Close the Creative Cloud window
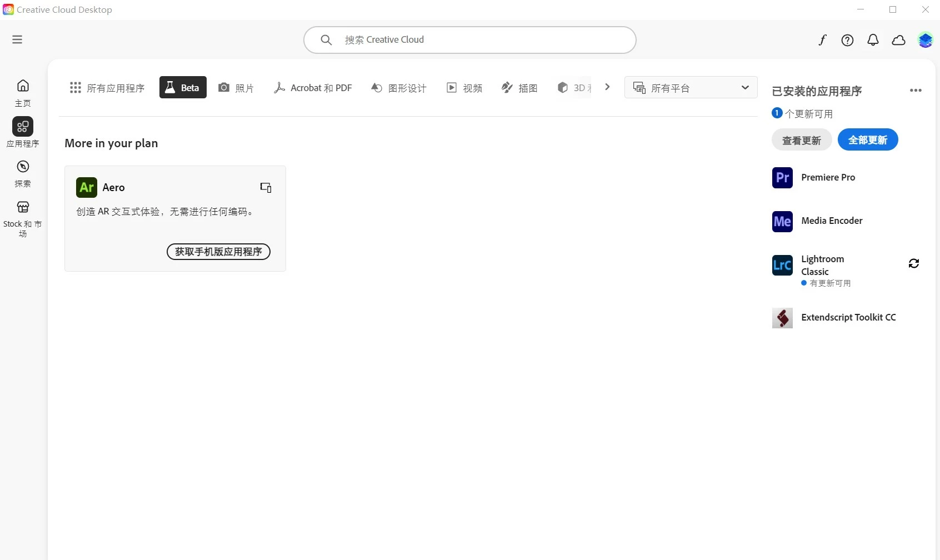This screenshot has width=940, height=560. (926, 9)
